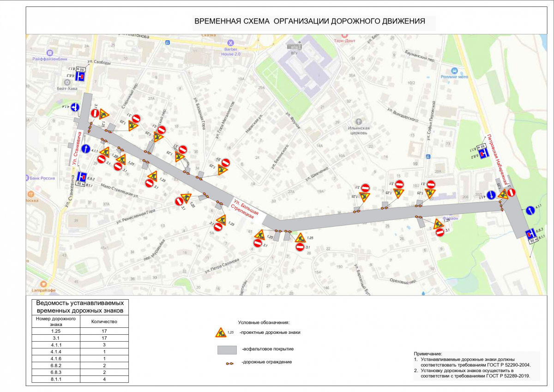Click the ул. Володарского street label

coord(403,115)
